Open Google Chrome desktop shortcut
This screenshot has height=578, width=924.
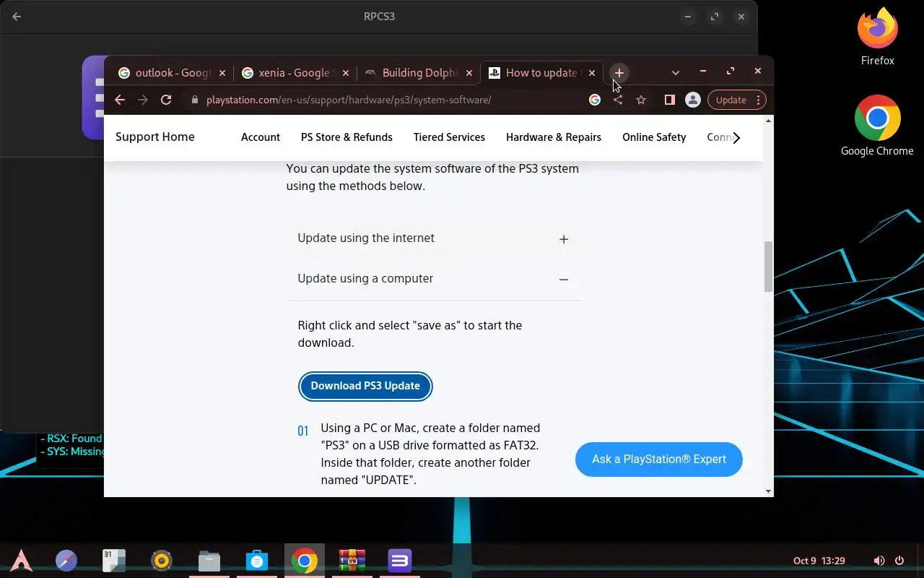coord(877,125)
